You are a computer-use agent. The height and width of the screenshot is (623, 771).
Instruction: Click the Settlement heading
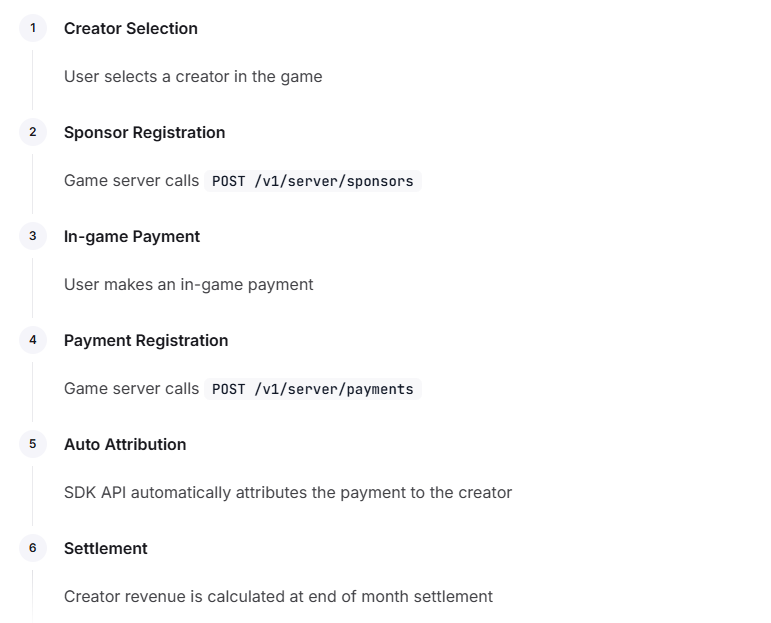point(106,548)
